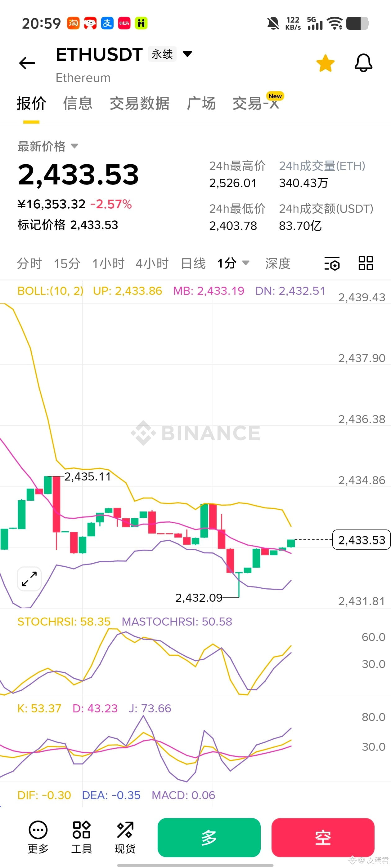This screenshot has width=391, height=868.
Task: Tap the 永续 perpetual tag
Action: click(162, 54)
